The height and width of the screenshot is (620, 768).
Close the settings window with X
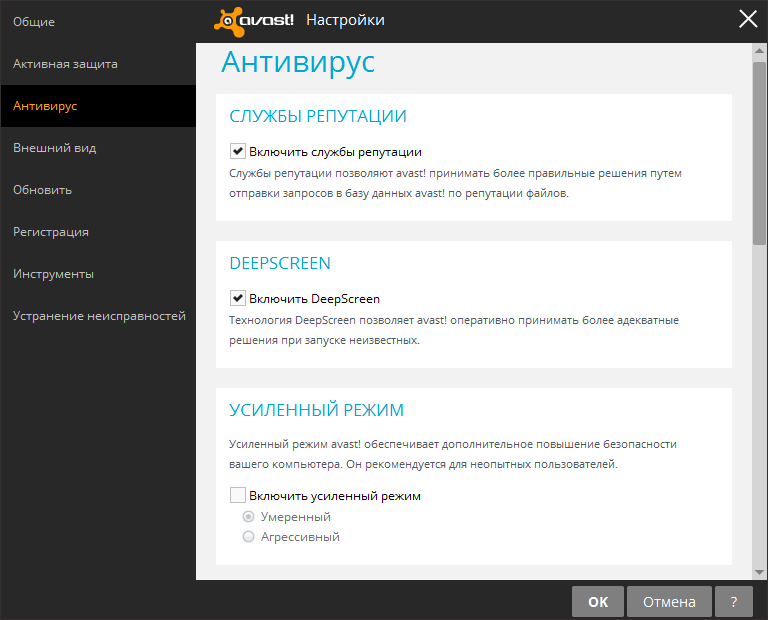748,19
